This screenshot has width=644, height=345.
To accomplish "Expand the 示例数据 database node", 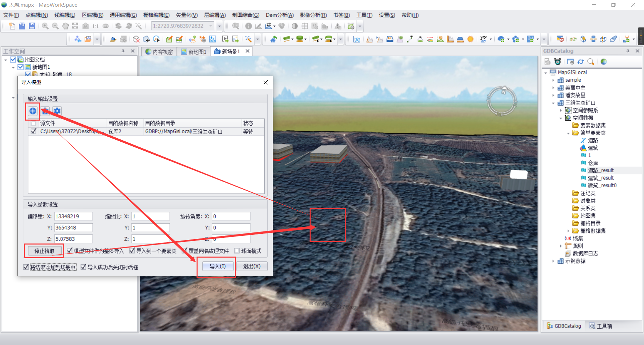I will click(x=553, y=261).
